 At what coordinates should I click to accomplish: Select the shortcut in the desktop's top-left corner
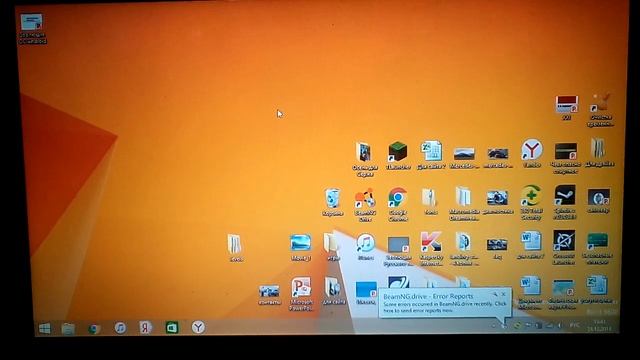[x=32, y=29]
